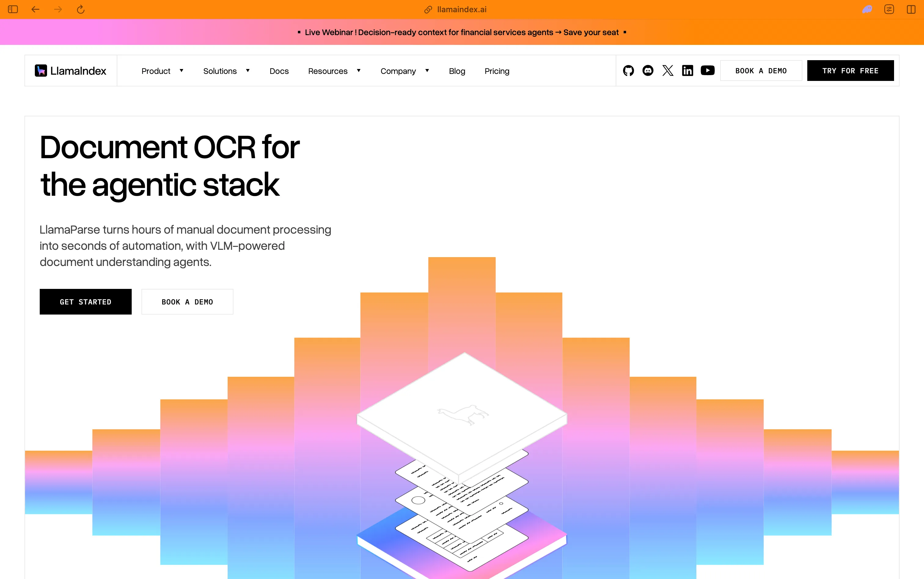Expand the Resources dropdown menu
Screen dimensions: 924x579
pos(335,71)
